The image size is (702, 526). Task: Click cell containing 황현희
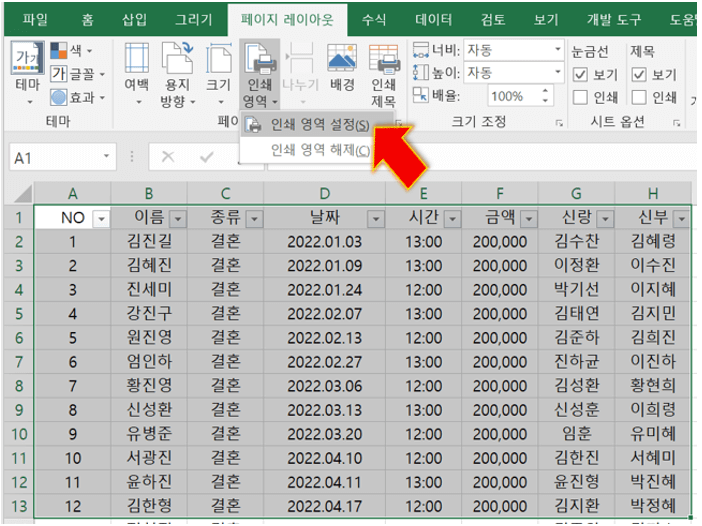pyautogui.click(x=653, y=386)
